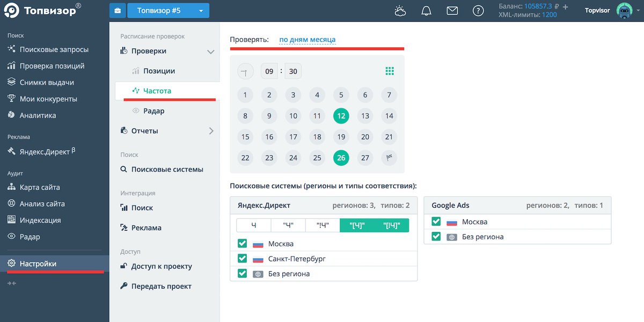Open Аналитика in sidebar
Viewport: 644px width, 322px height.
(38, 115)
